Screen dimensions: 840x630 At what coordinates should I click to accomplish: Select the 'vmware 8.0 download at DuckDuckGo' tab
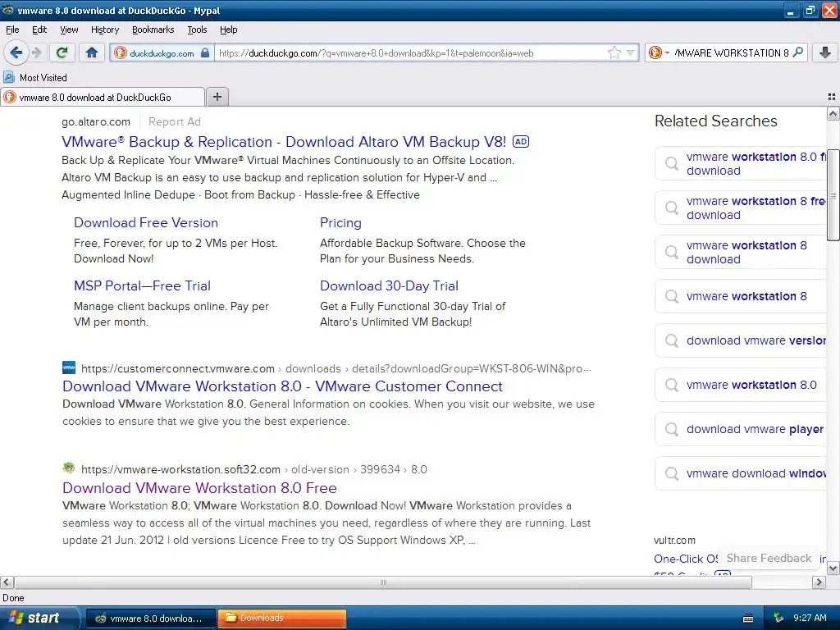coord(103,97)
